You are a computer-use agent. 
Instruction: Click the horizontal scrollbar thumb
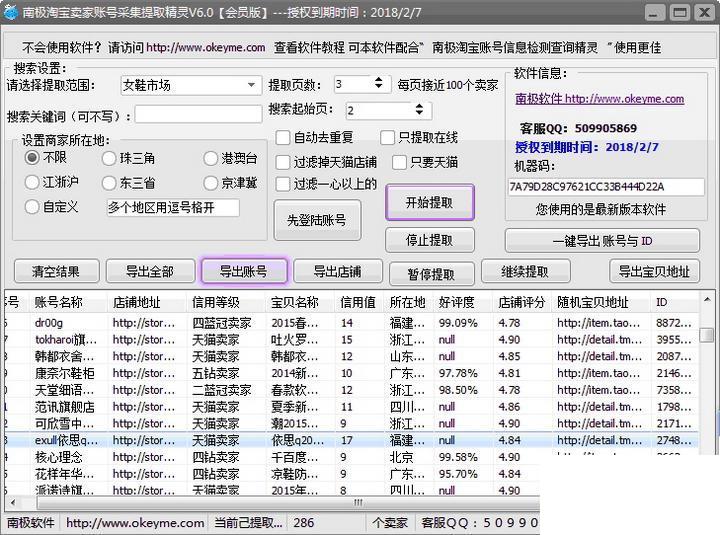288,502
